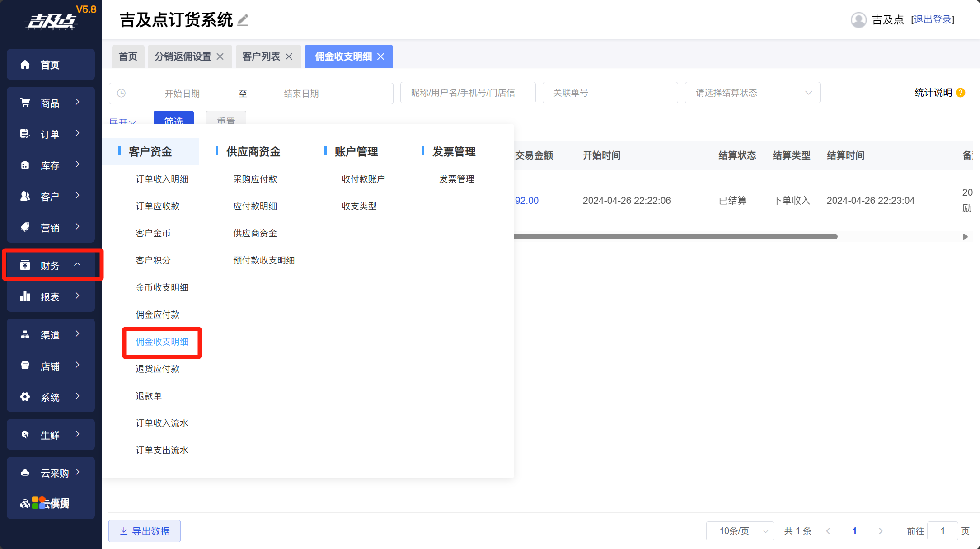Click the 系统 gear icon
This screenshot has width=980, height=549.
pos(25,397)
